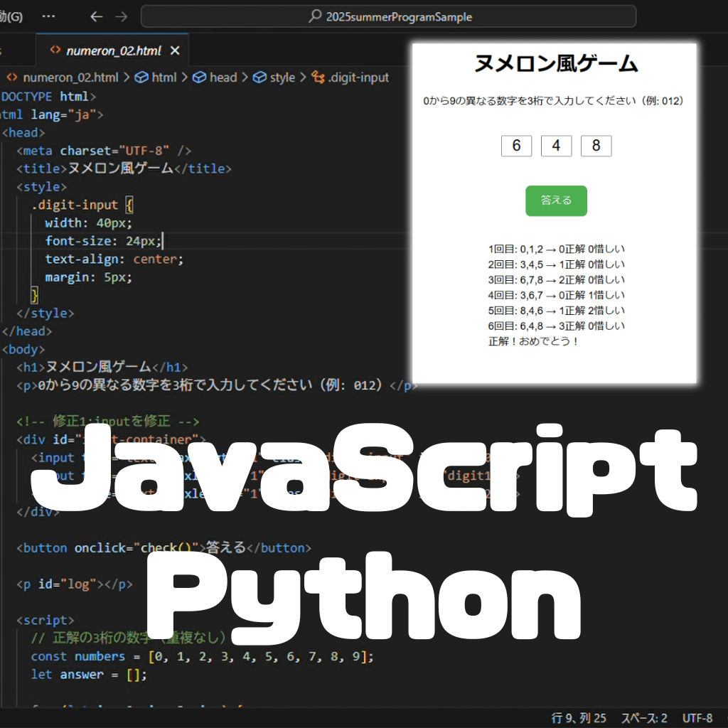Change indentation via スペース: 2 status item
728x728 pixels.
(x=644, y=718)
